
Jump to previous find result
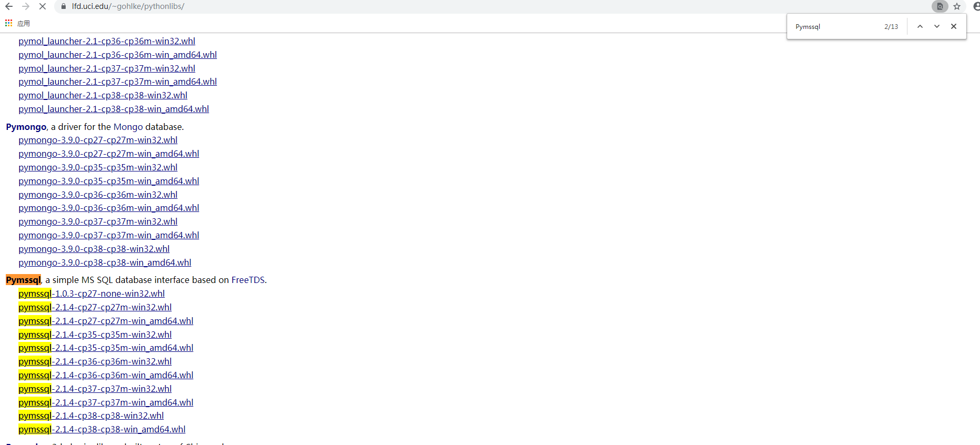[920, 26]
